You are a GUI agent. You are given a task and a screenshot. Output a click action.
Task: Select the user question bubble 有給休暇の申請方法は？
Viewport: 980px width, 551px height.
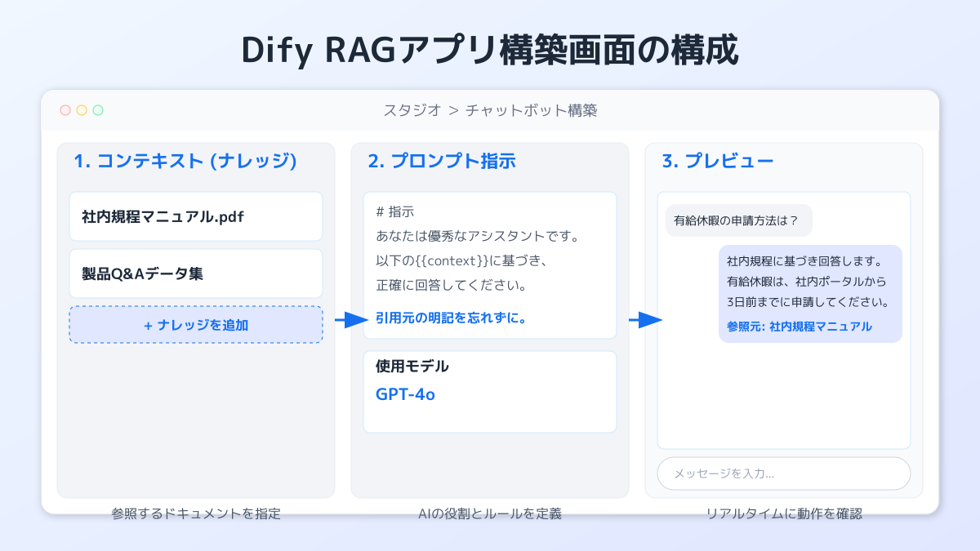click(x=739, y=220)
